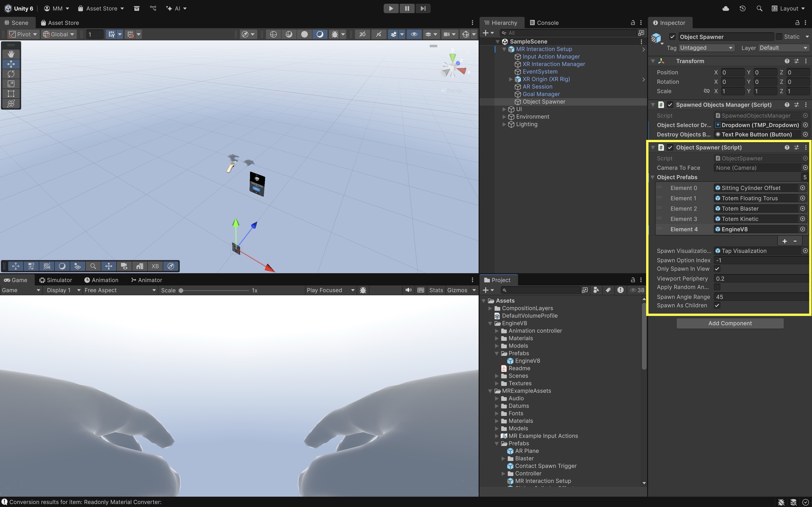
Task: Switch to the Animator tab
Action: coord(146,280)
